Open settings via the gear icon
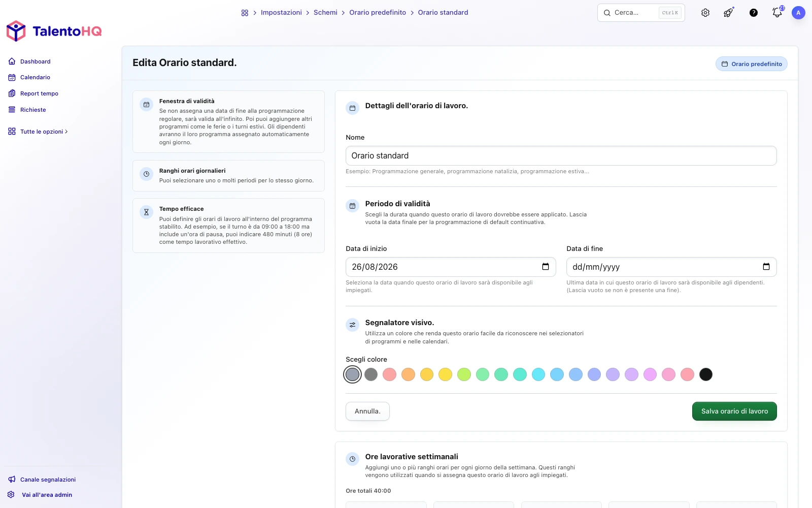This screenshot has height=508, width=812. point(705,13)
